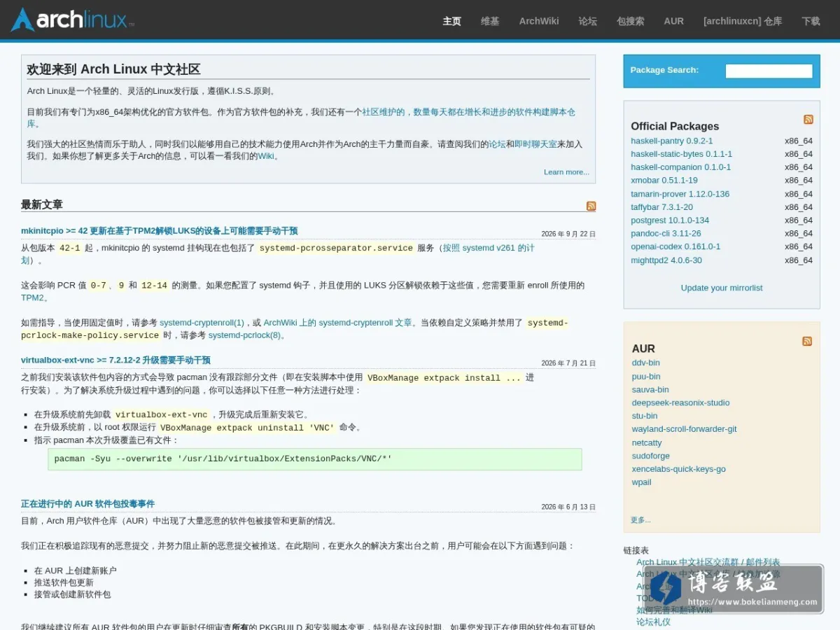Open package openai-codex 0.161.0-1
Screen dimensions: 840x630
pos(675,246)
